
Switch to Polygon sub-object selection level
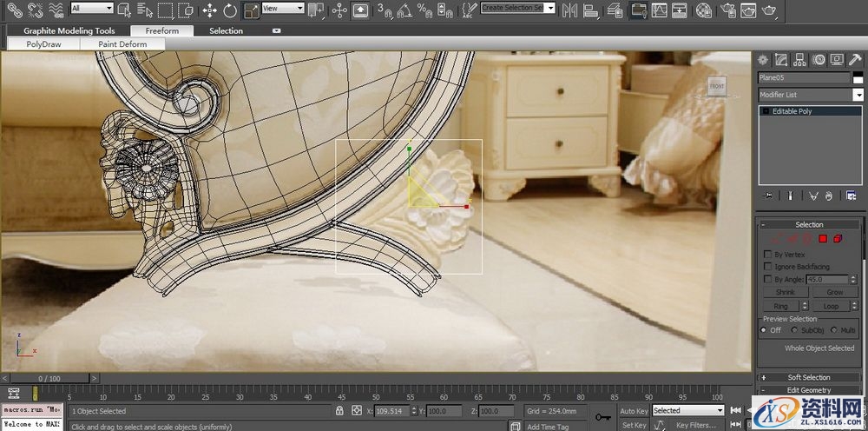[x=822, y=238]
